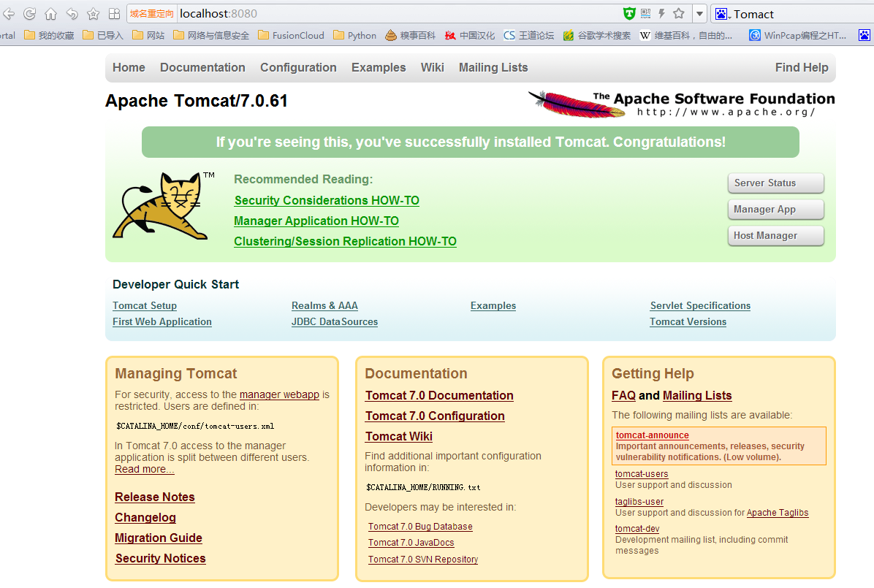Open Tomcat 7.0 Configuration link
Image resolution: width=874 pixels, height=588 pixels.
pyautogui.click(x=435, y=416)
